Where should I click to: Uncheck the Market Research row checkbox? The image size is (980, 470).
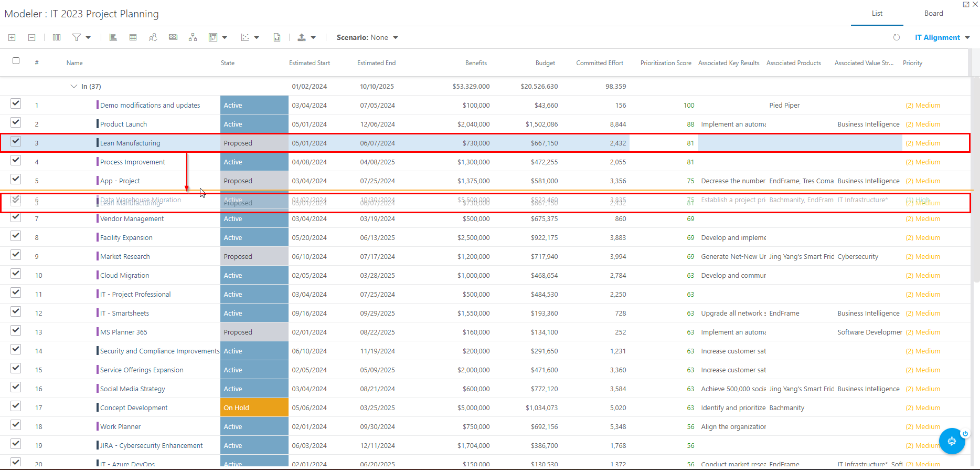click(x=16, y=255)
